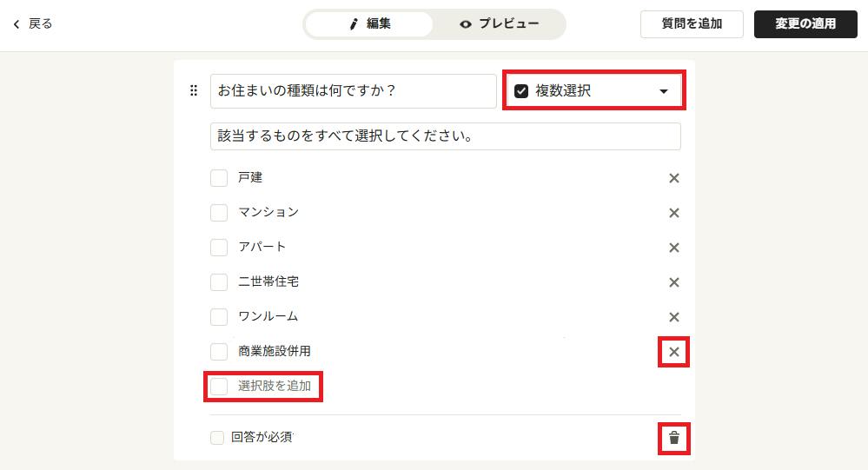The image size is (868, 470).
Task: Switch to the プレビュー tab
Action: coord(499,23)
